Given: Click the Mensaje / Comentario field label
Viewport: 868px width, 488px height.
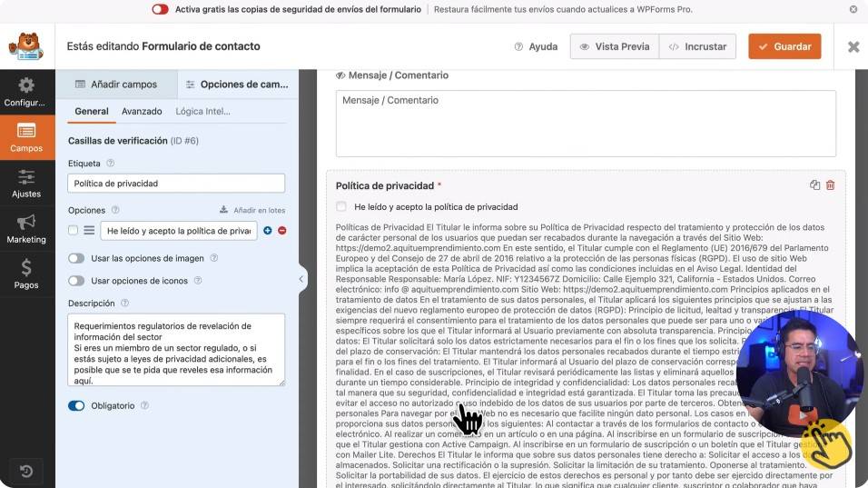Looking at the screenshot, I should [x=398, y=75].
